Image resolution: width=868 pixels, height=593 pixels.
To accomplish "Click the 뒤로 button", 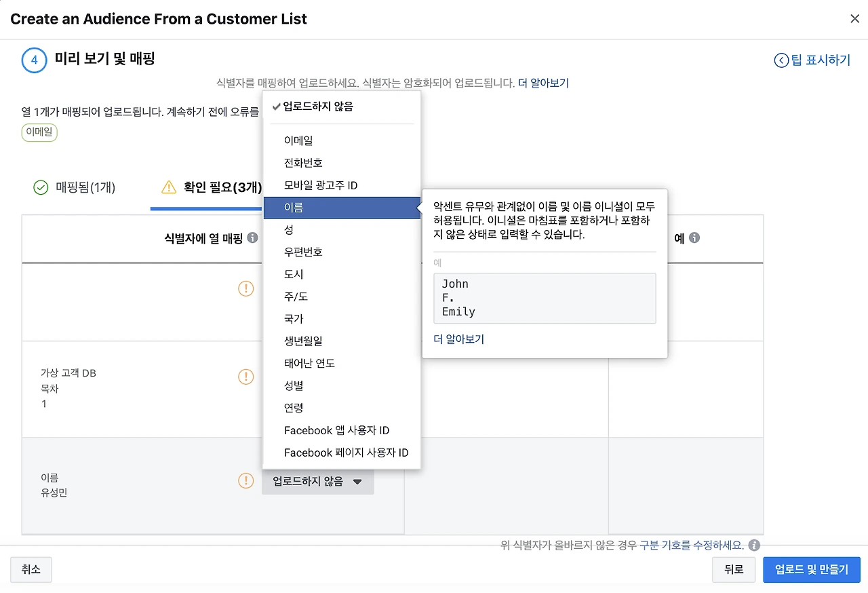I will 734,570.
